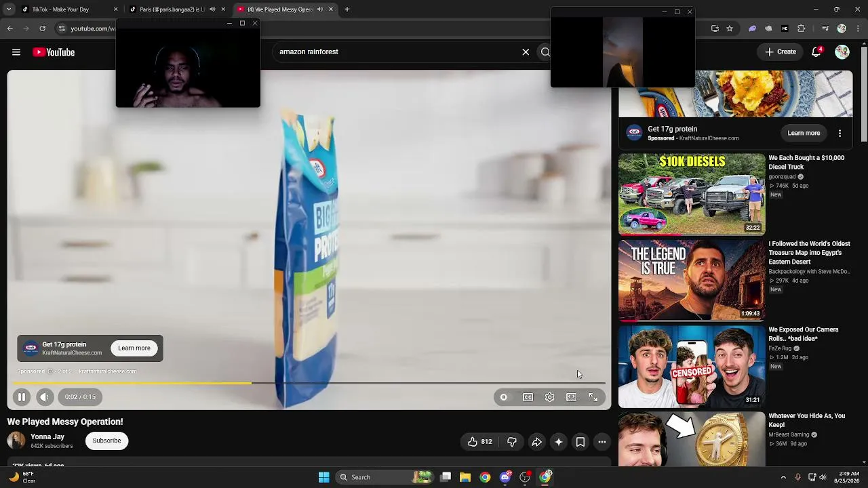Open the Whatever You Hide As, You Keep! title

point(807,420)
